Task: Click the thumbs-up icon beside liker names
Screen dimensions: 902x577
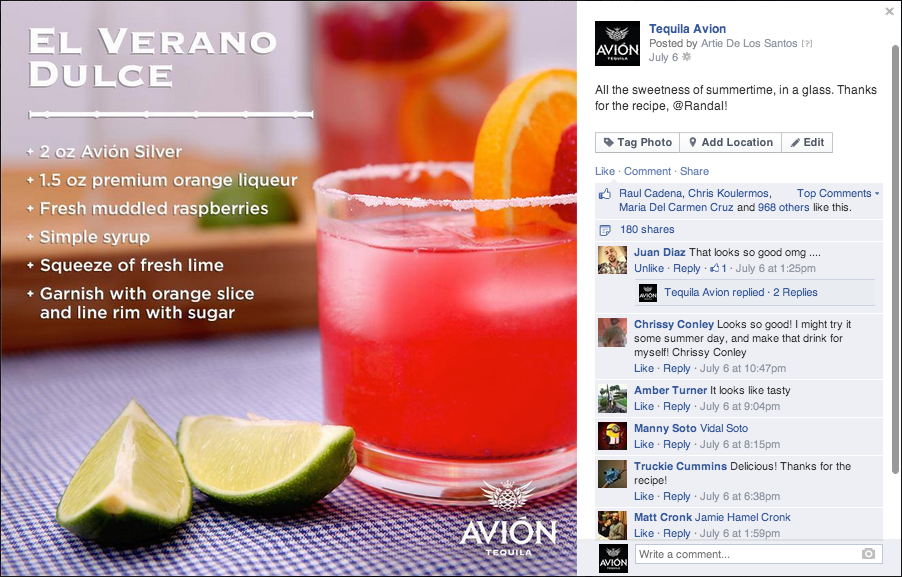Action: 605,194
